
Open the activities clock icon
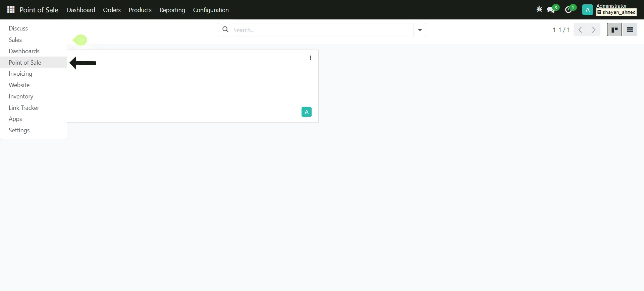click(569, 10)
